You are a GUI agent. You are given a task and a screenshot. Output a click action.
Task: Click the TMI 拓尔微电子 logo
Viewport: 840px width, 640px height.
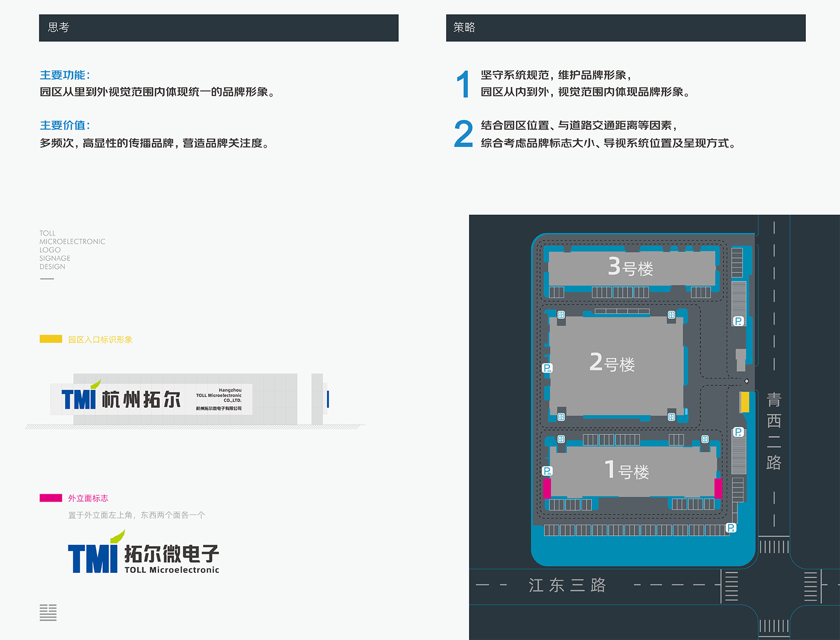click(x=144, y=552)
